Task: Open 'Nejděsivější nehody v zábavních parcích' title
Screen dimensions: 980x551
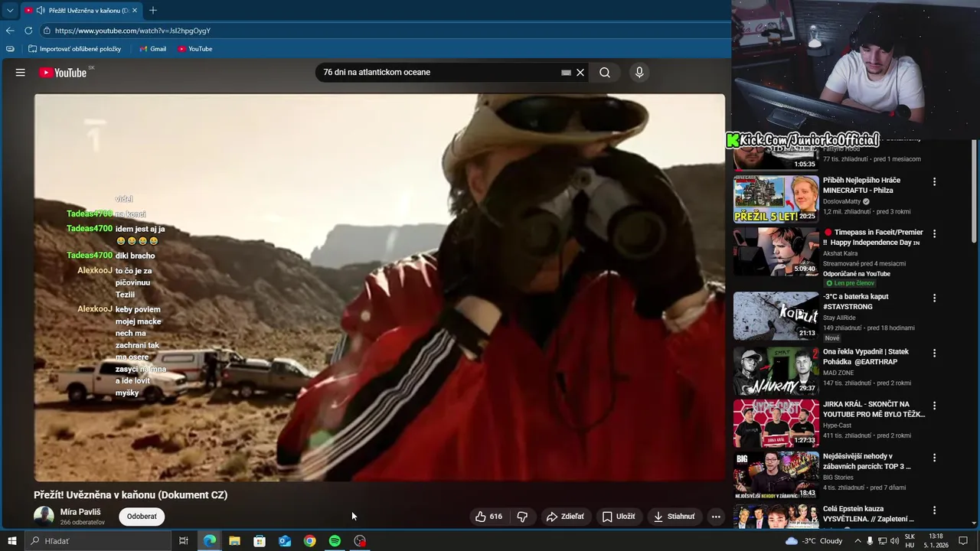Action: (867, 461)
